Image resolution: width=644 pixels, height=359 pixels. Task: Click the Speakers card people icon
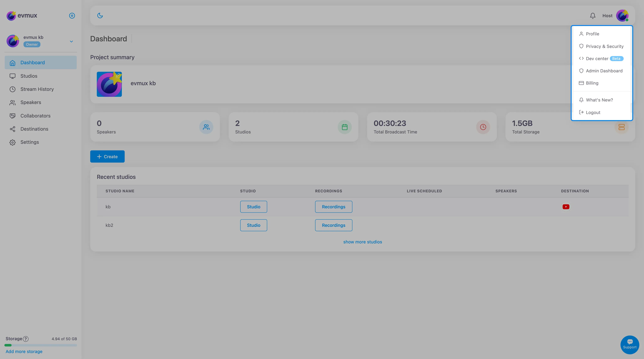(x=206, y=127)
